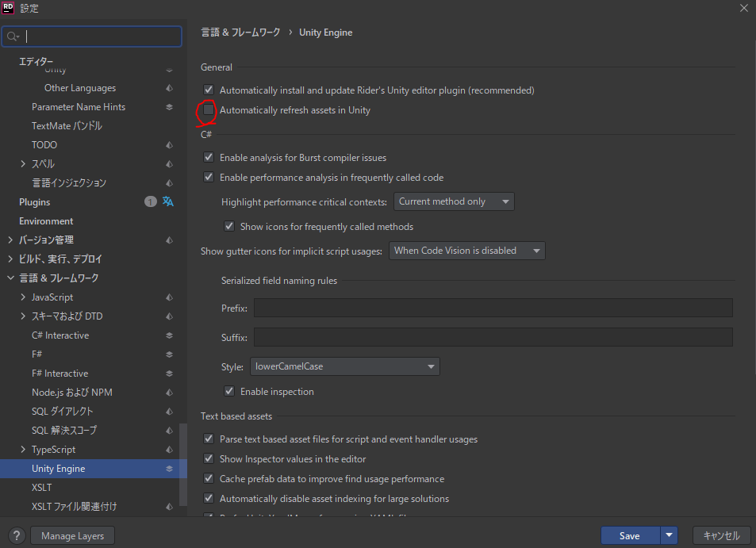Click the Plugins language translate icon
Viewport: 756px width, 548px height.
click(168, 202)
